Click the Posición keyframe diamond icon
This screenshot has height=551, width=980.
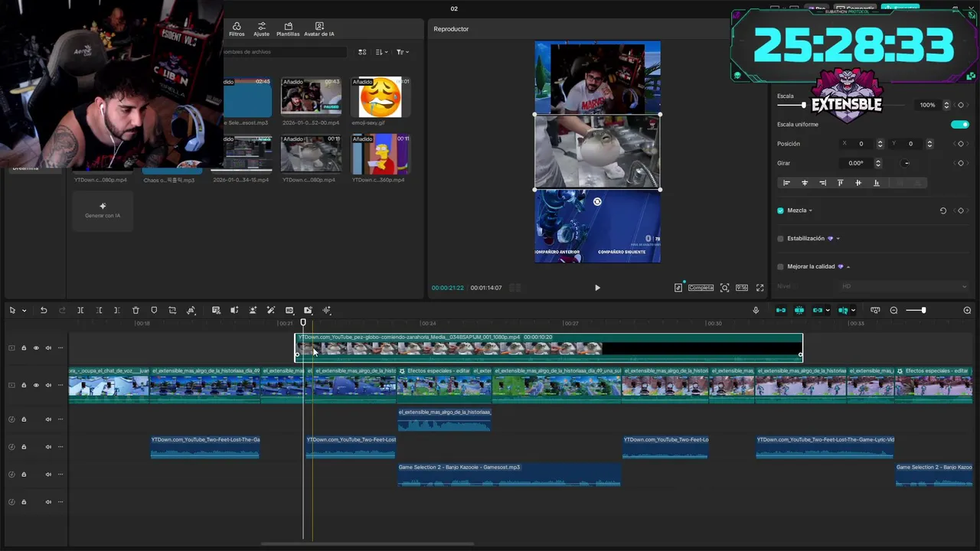coord(961,144)
